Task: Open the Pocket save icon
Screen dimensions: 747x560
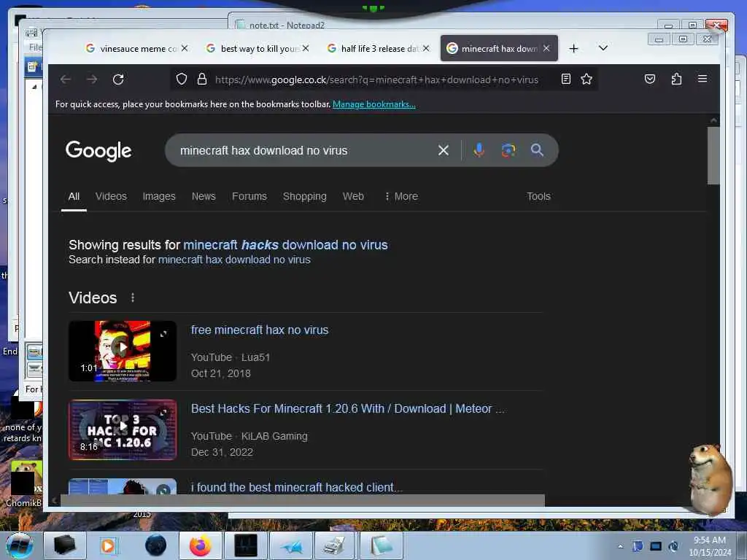Action: coord(650,79)
